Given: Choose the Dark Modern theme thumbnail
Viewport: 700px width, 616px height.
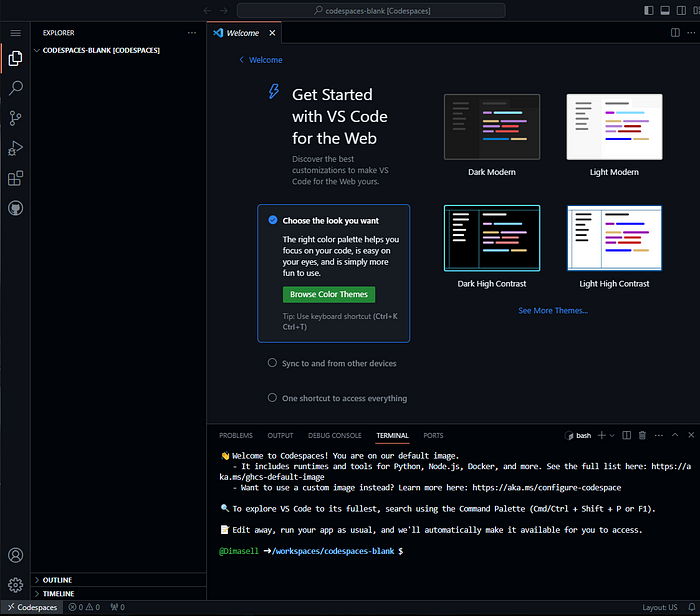Looking at the screenshot, I should point(492,127).
